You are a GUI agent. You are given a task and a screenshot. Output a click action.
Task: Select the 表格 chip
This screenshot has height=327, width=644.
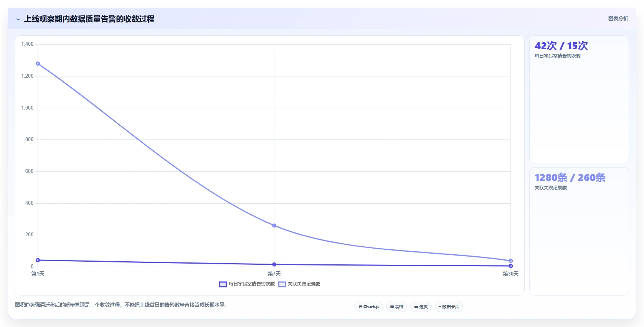396,307
